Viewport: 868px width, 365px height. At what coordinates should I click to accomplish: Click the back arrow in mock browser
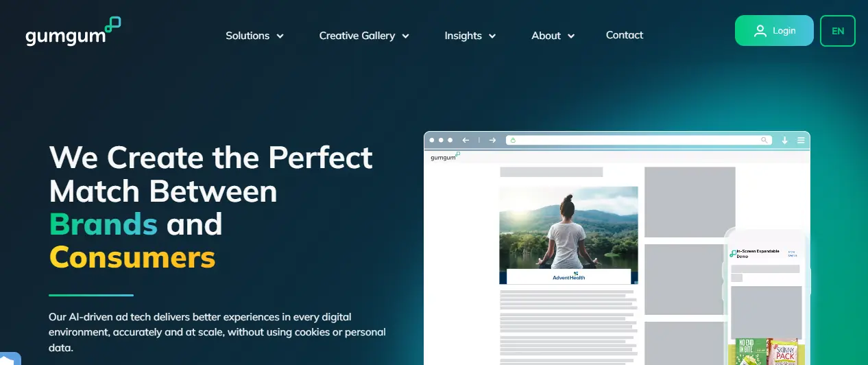(466, 140)
